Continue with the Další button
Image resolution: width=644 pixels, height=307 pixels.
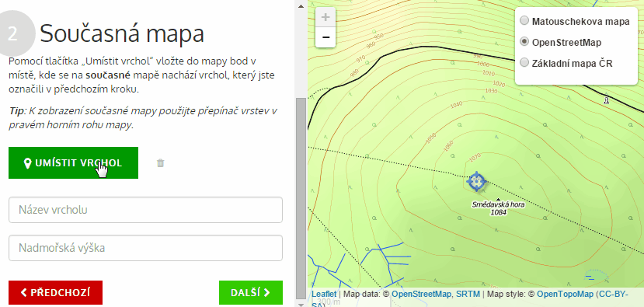(x=251, y=292)
